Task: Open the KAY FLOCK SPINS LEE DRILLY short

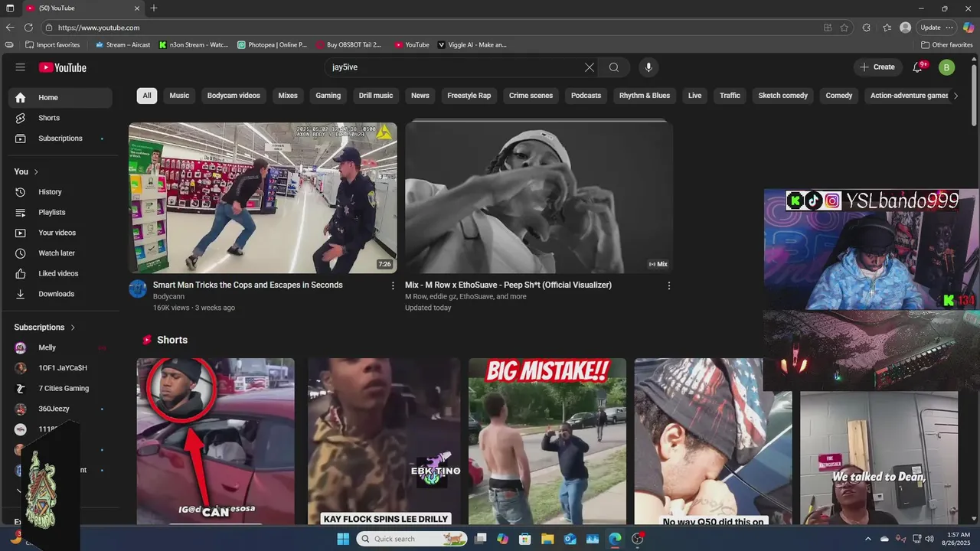Action: [x=385, y=441]
